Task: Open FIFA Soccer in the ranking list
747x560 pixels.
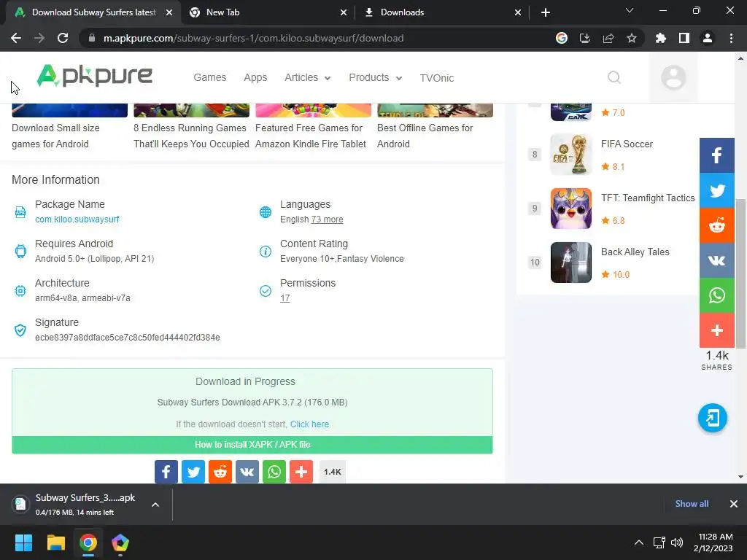Action: tap(627, 144)
